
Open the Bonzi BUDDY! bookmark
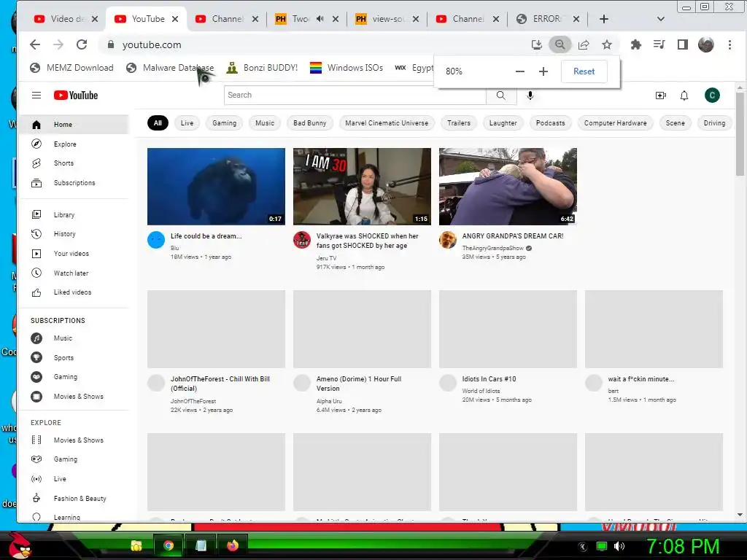coord(262,68)
